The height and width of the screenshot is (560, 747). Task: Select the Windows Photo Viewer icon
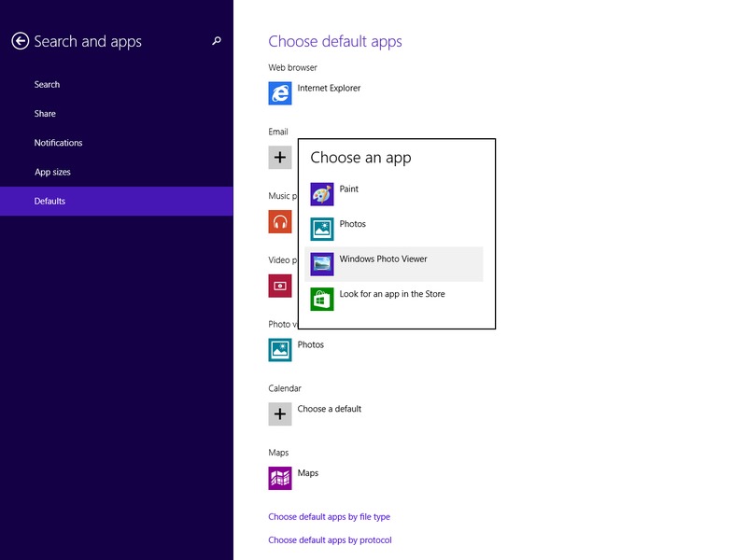[x=322, y=264]
